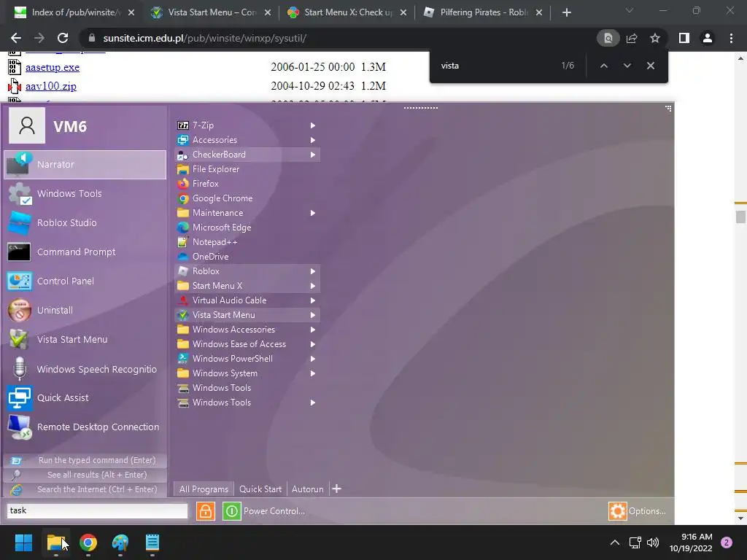Screen dimensions: 747x560
Task: Open Chrome on the taskbar
Action: click(x=88, y=542)
